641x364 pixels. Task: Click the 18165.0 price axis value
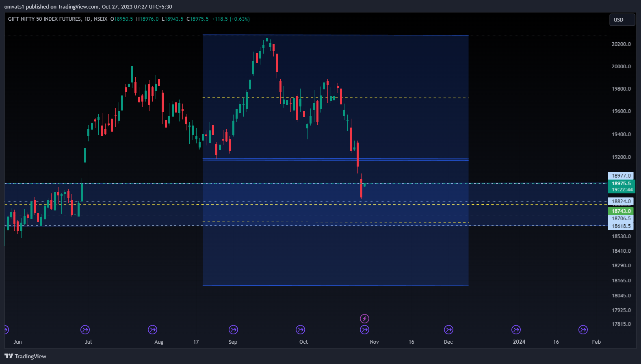point(621,280)
